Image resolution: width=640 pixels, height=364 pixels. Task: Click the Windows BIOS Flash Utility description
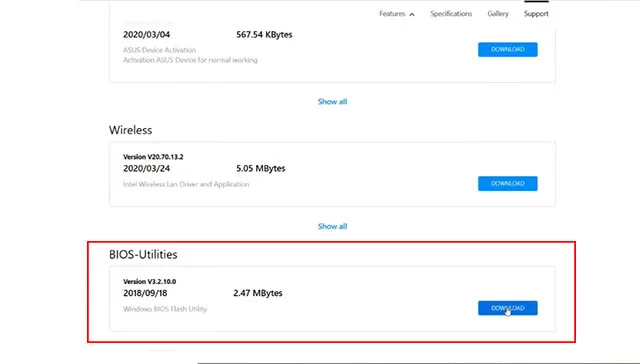tap(165, 309)
